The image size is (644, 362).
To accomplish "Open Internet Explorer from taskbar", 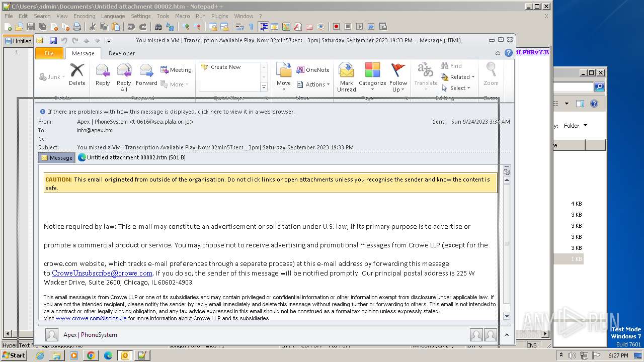I will pos(40,355).
